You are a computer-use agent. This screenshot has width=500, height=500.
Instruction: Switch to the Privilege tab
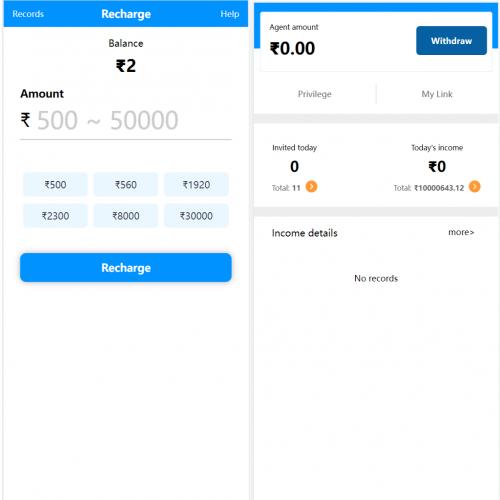click(315, 94)
